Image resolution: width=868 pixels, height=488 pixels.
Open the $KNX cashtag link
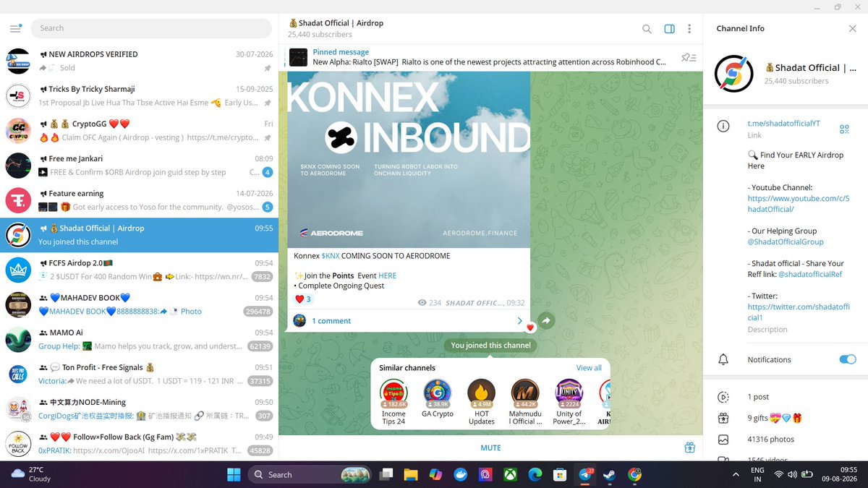pyautogui.click(x=331, y=256)
